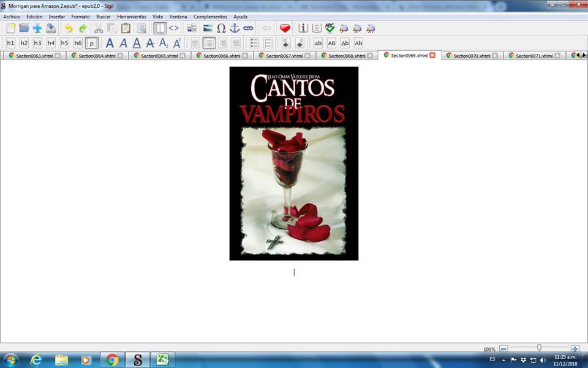Open the Herramientas menu

click(131, 17)
